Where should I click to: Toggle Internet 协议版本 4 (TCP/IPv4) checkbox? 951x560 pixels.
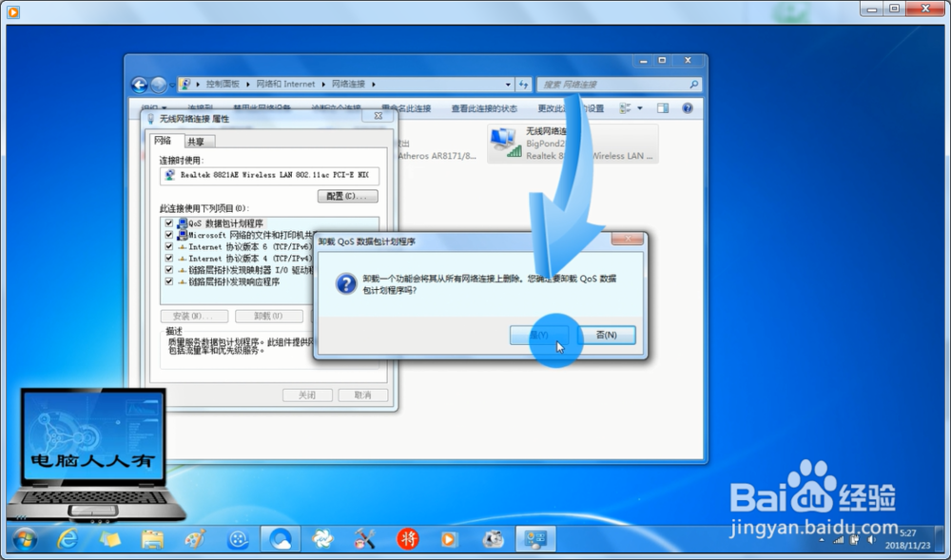[x=169, y=259]
